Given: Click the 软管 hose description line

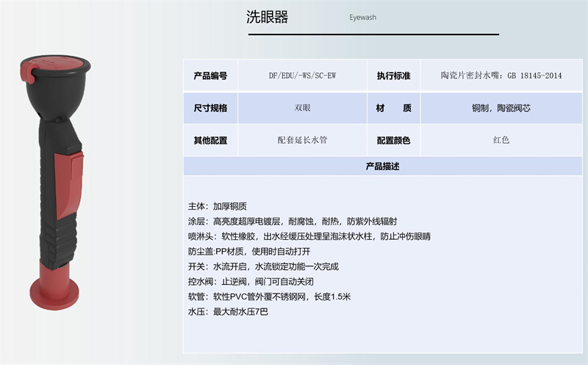Looking at the screenshot, I should click(x=269, y=297).
